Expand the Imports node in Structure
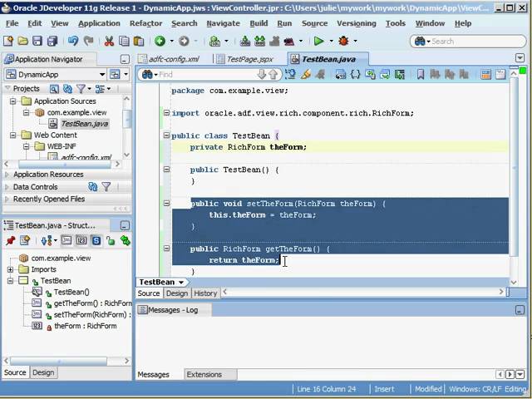The image size is (532, 399). (11, 269)
